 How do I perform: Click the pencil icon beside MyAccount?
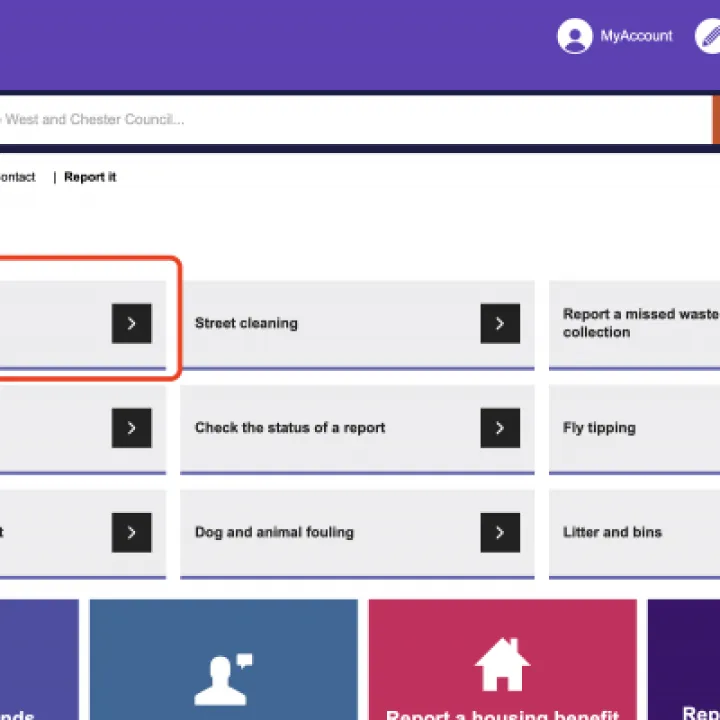pyautogui.click(x=708, y=36)
